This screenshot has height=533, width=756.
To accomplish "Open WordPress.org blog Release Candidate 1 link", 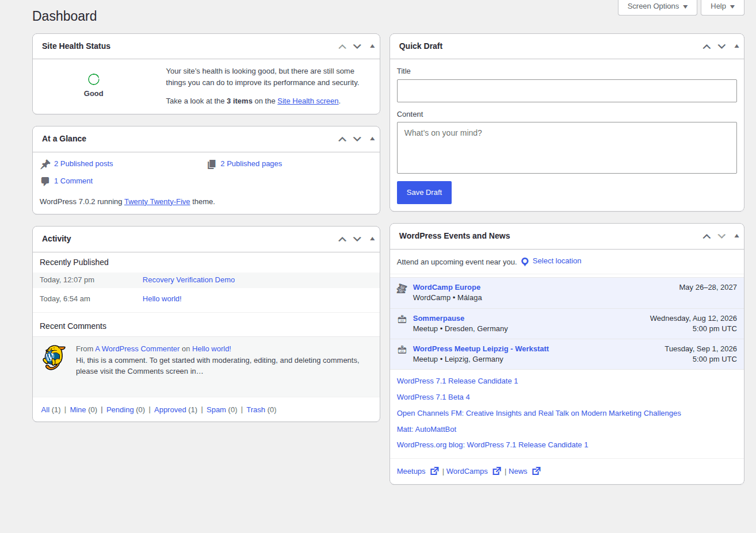I will click(x=492, y=445).
